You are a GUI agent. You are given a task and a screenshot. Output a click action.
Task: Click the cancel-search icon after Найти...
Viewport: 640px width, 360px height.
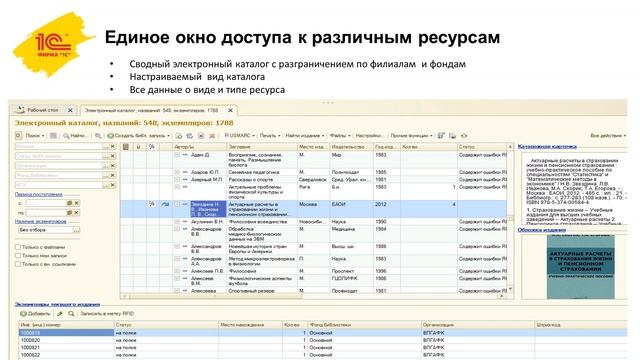click(98, 136)
